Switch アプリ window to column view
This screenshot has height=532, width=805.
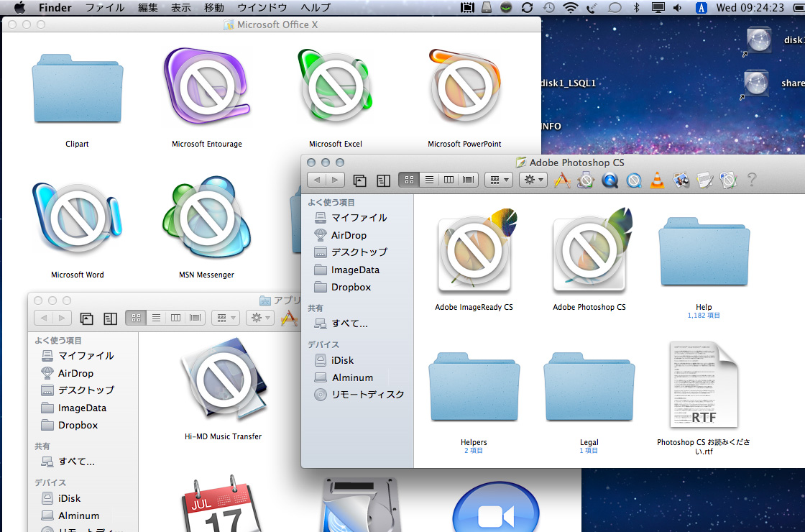click(175, 318)
